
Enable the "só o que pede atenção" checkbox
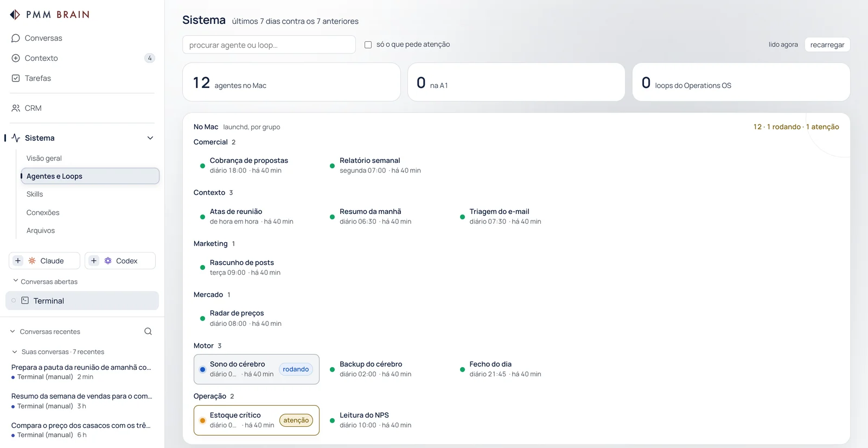(x=368, y=45)
